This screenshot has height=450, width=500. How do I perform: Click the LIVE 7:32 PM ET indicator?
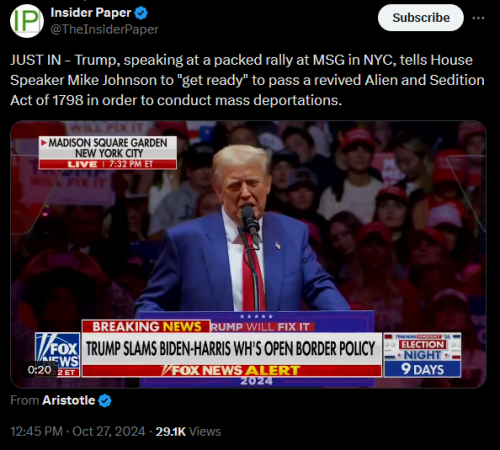108,164
